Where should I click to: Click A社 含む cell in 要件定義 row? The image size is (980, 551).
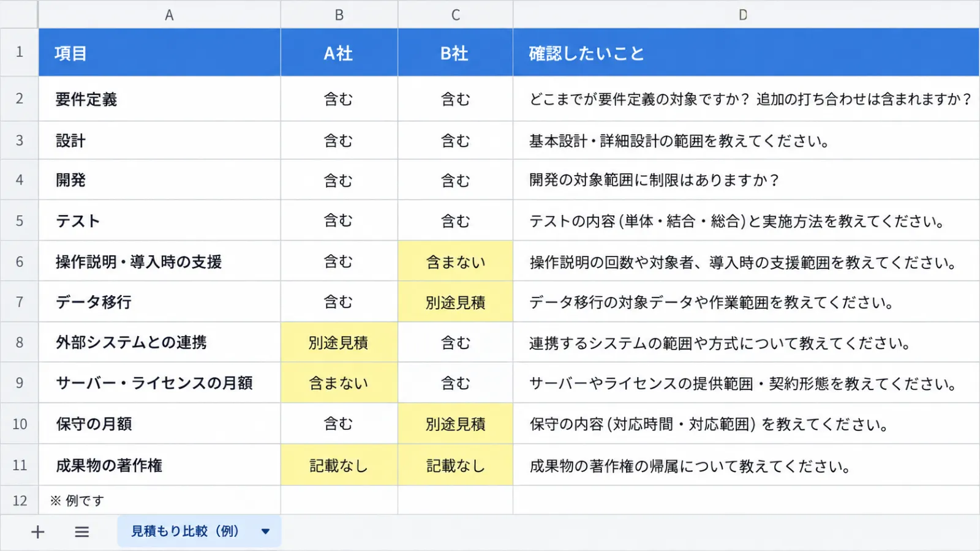tap(339, 99)
